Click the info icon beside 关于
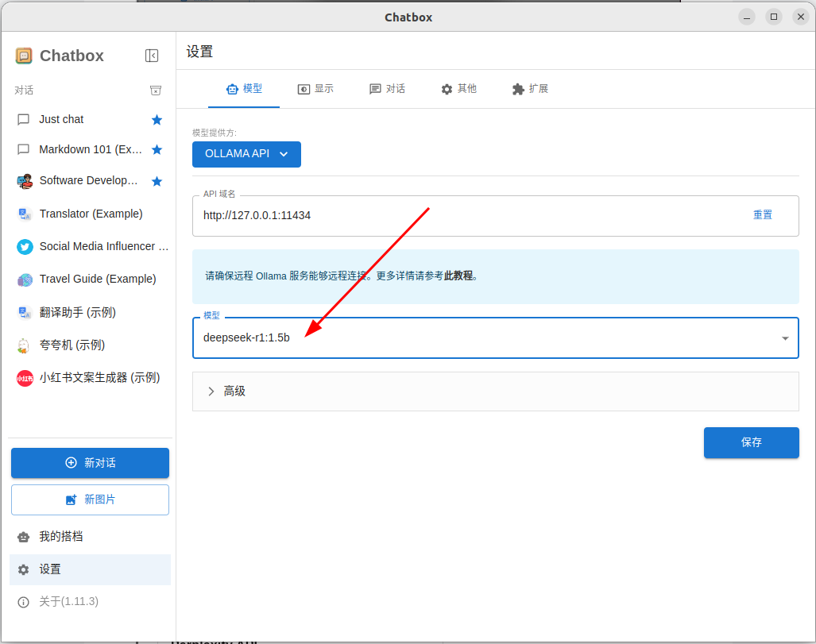 click(23, 603)
